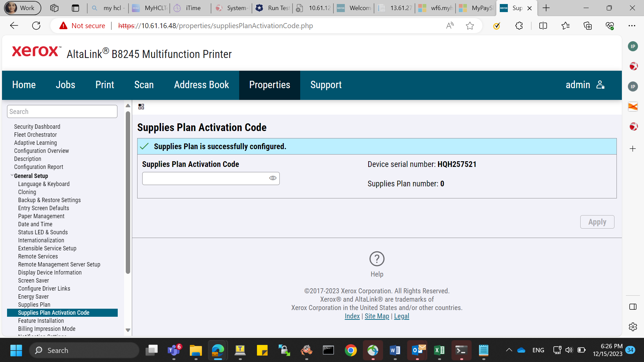Click the layout grid icon above page title
This screenshot has width=644, height=362.
[141, 107]
